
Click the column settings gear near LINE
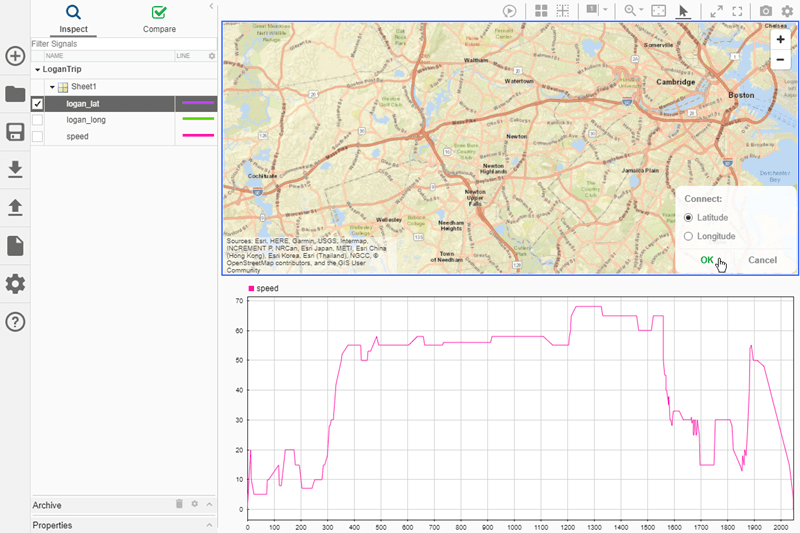[212, 56]
